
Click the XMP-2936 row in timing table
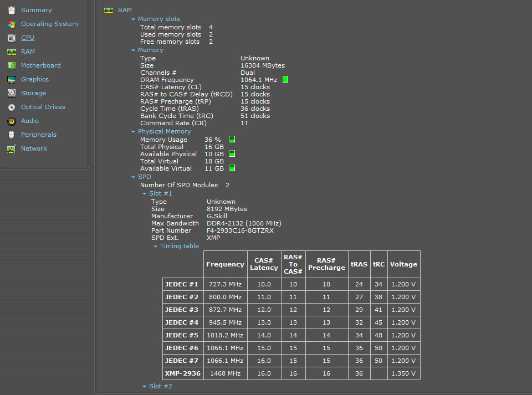tap(182, 373)
